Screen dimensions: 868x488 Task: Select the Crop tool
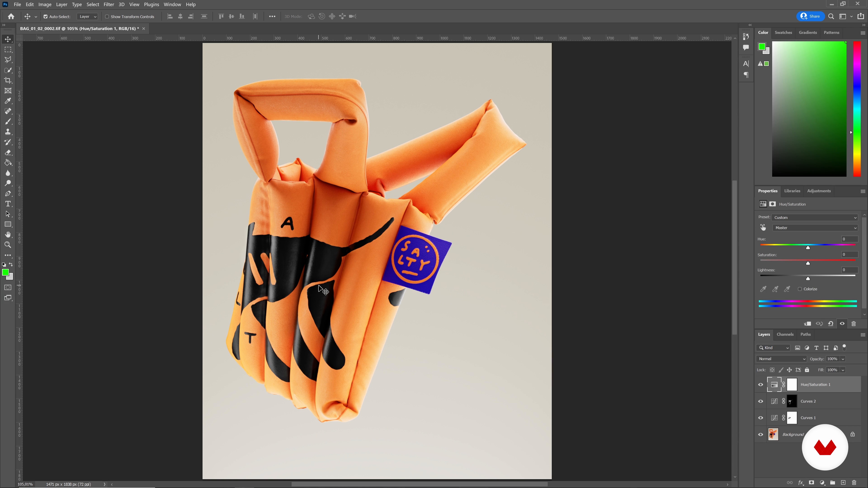[8, 80]
